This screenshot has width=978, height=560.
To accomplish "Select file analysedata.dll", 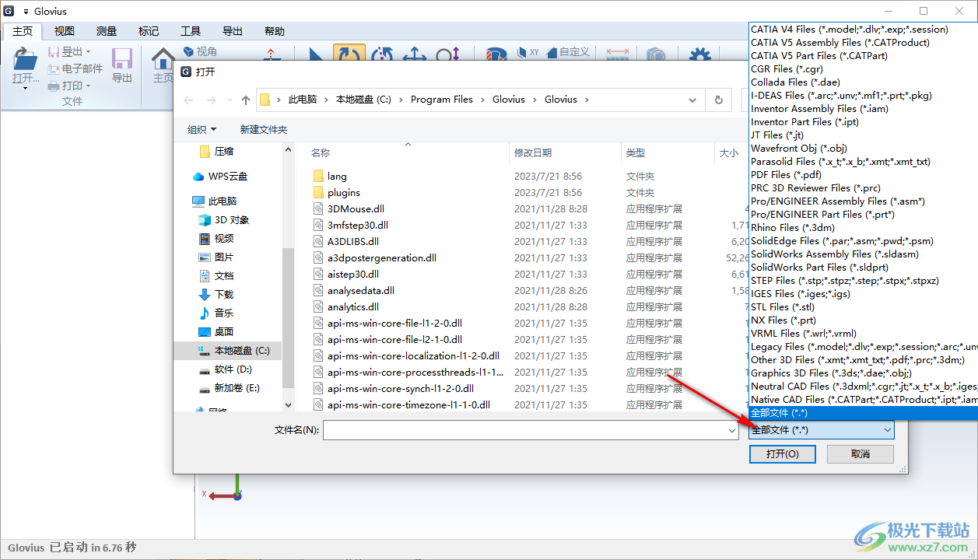I will tap(360, 291).
